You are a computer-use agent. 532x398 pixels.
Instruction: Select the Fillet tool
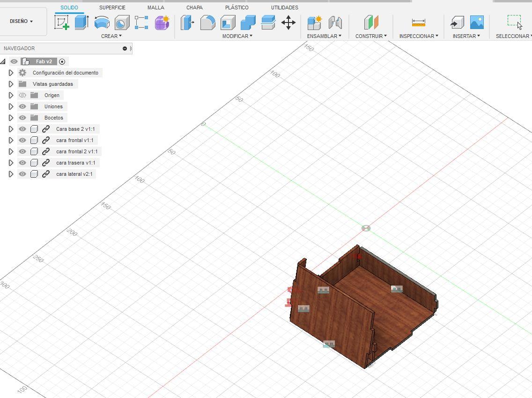point(207,23)
